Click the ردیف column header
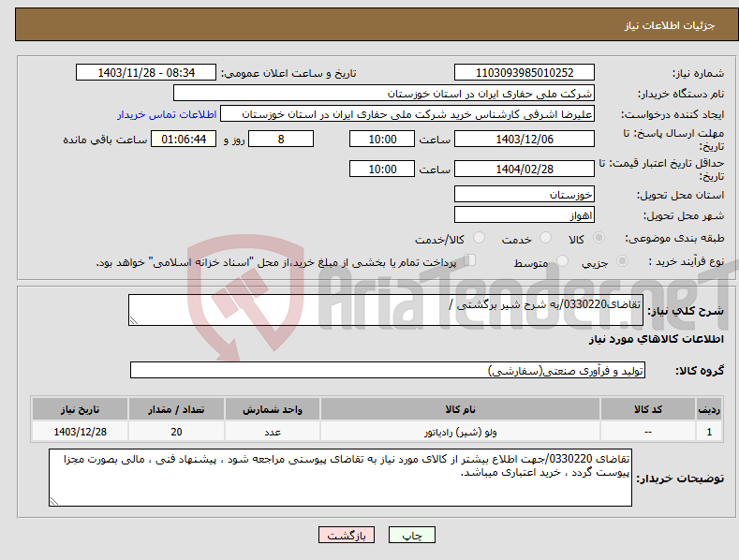 click(709, 409)
